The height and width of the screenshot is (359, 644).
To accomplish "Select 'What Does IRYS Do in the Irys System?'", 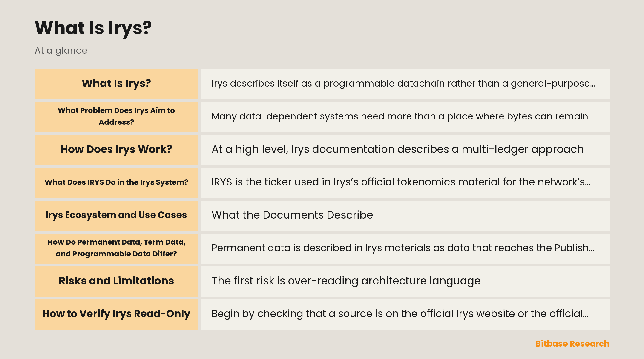I will tap(116, 183).
